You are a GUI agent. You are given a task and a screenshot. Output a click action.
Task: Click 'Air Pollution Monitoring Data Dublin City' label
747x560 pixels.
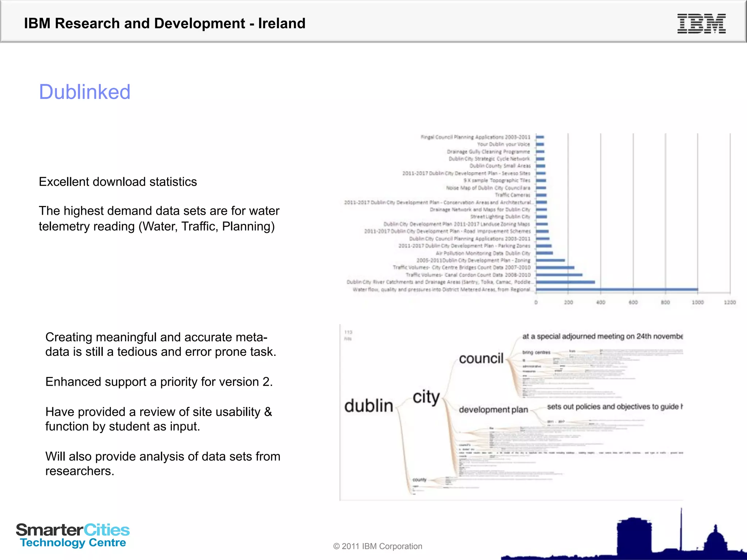tap(483, 253)
